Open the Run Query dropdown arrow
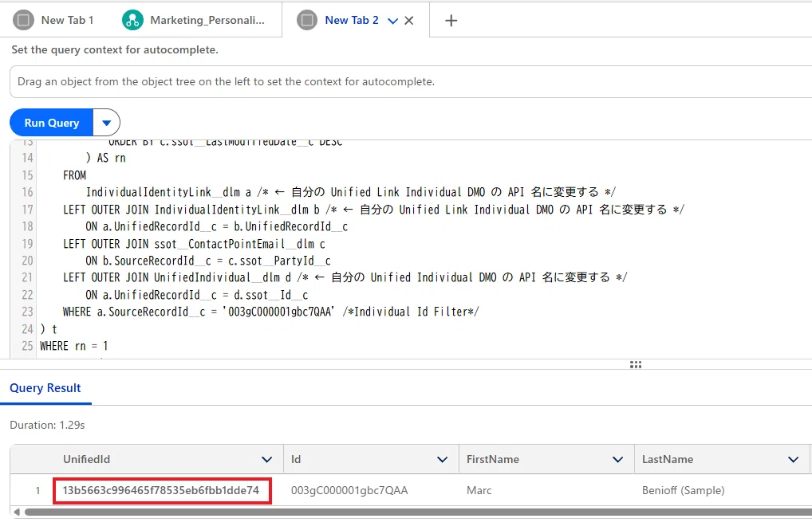Screen dimensions: 812x530 [107, 123]
